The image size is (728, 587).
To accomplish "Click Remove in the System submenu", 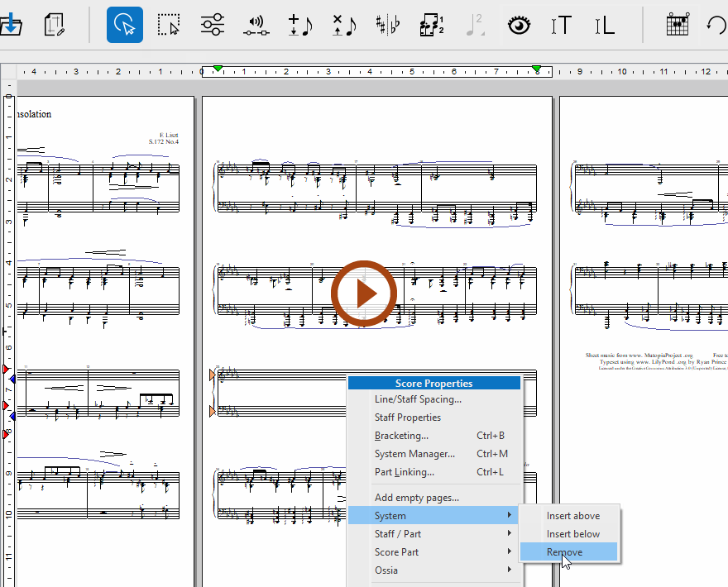I will click(569, 551).
